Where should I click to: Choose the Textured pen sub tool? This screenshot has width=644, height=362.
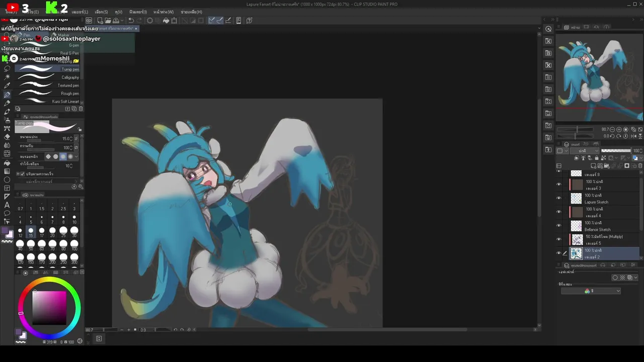point(47,85)
